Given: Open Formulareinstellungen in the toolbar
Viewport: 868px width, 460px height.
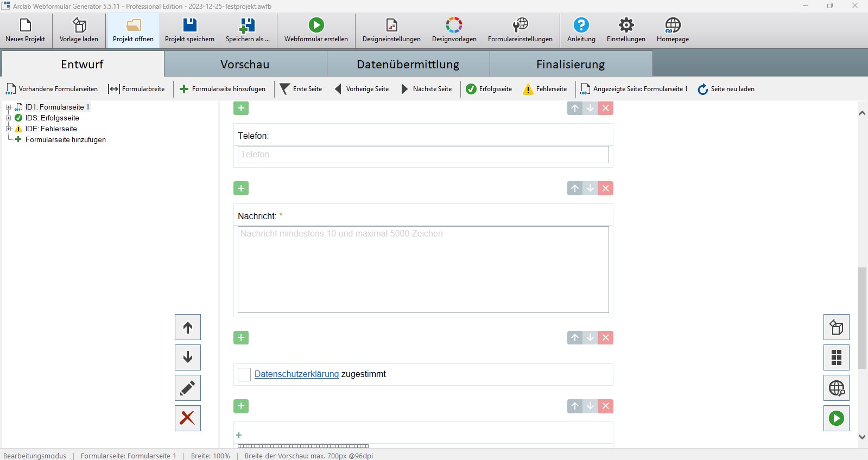Looking at the screenshot, I should click(520, 25).
